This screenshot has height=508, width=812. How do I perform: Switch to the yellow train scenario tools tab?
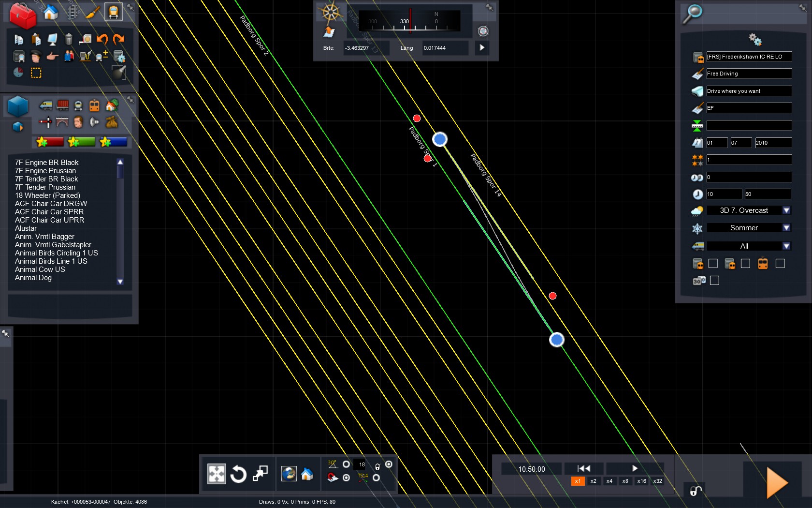[x=114, y=12]
